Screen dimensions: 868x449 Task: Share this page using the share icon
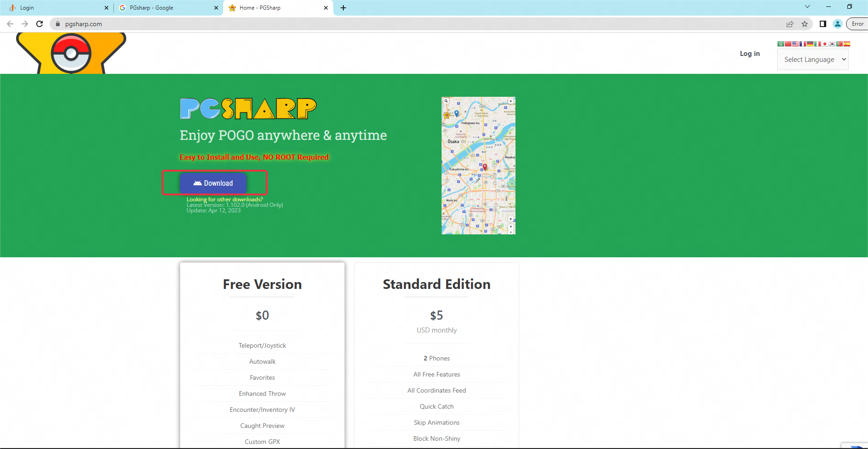tap(790, 24)
